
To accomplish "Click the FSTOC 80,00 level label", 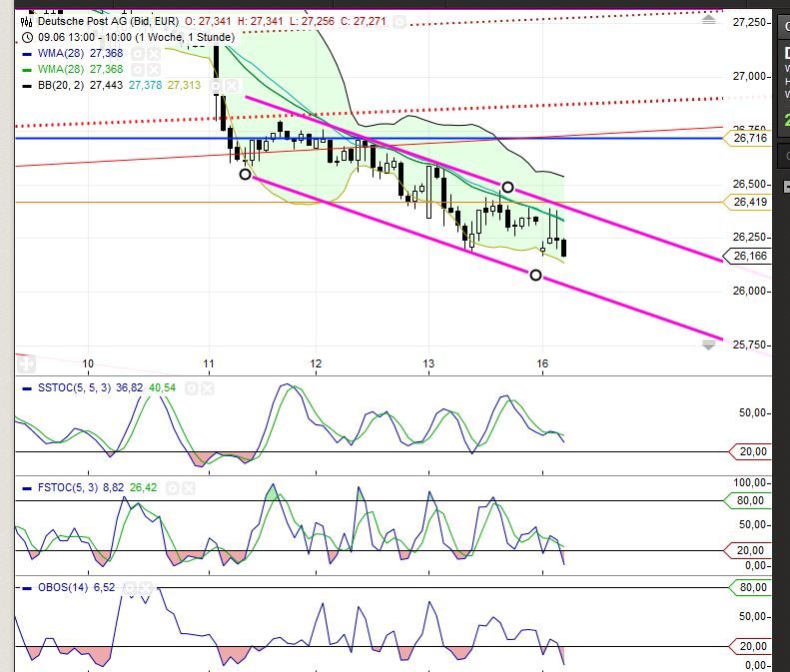I will [x=748, y=500].
